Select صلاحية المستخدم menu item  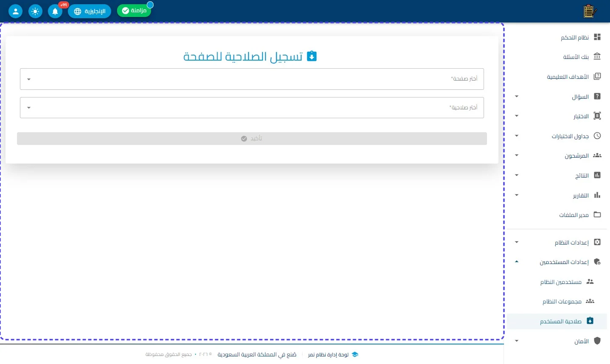pos(557,321)
